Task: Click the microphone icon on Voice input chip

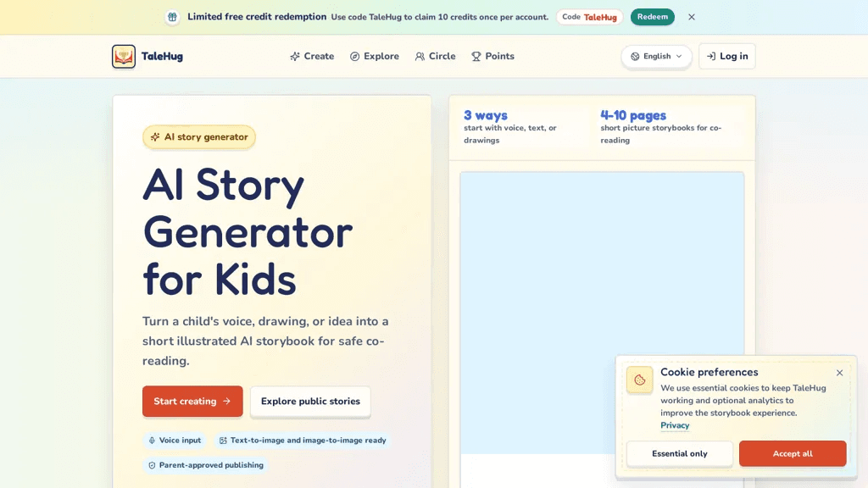Action: coord(152,441)
